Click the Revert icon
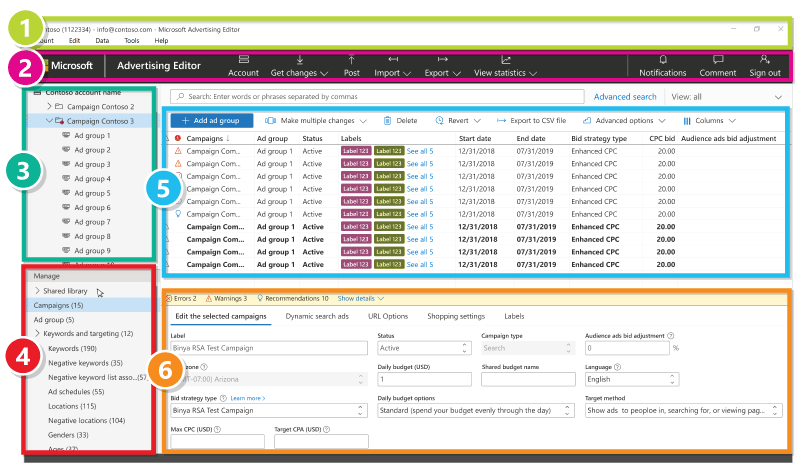808x474 pixels. (x=440, y=121)
